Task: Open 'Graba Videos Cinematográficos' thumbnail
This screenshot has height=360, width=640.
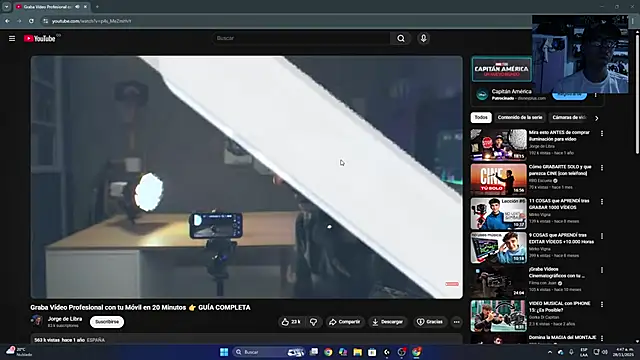Action: 498,282
